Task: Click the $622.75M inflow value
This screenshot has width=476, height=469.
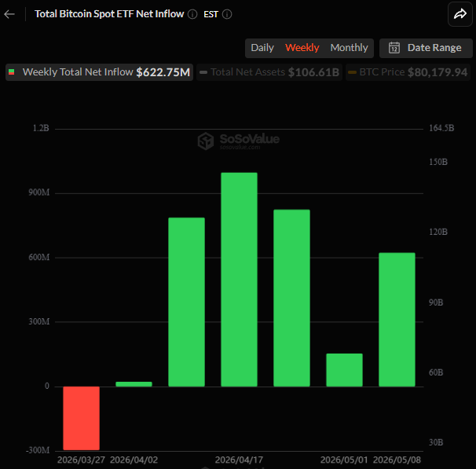Action: tap(163, 72)
